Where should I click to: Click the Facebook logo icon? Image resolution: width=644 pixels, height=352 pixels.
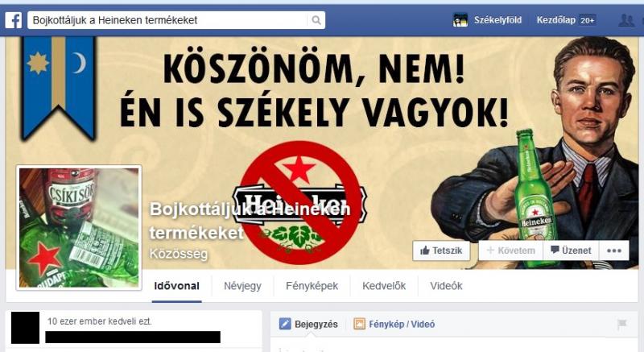(x=13, y=20)
